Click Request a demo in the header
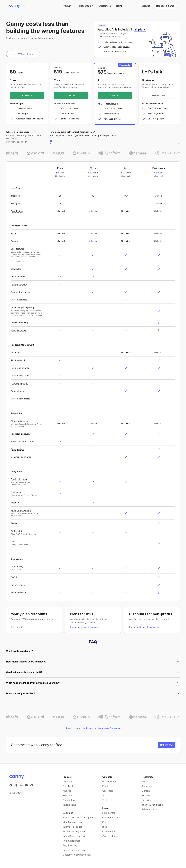 tap(165, 6)
